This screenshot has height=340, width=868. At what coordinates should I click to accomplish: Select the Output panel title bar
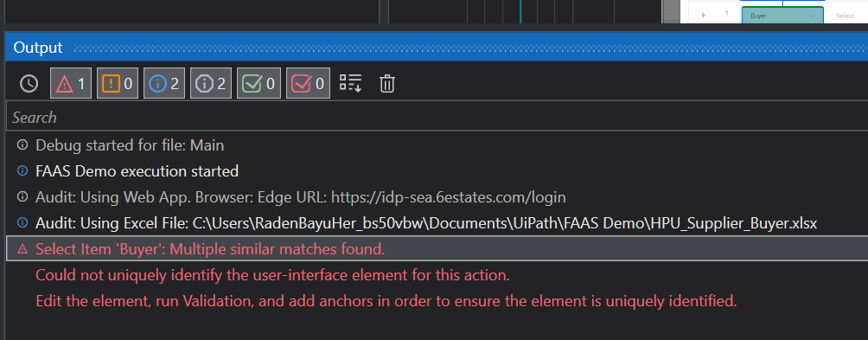[437, 48]
